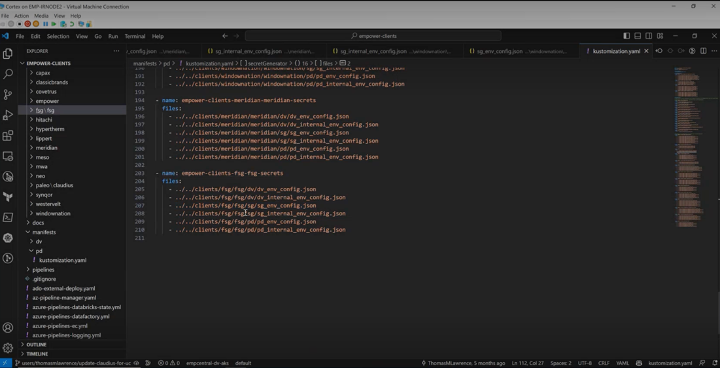Open the Search view in the activity bar

(x=7, y=74)
